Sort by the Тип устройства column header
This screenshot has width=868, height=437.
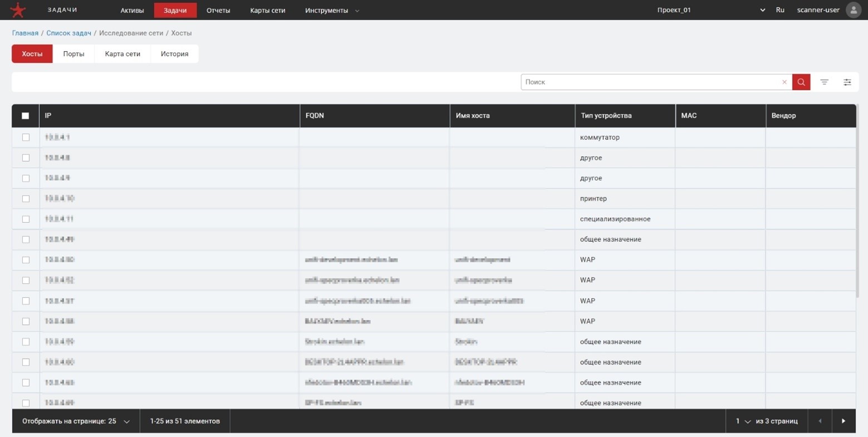pyautogui.click(x=625, y=116)
